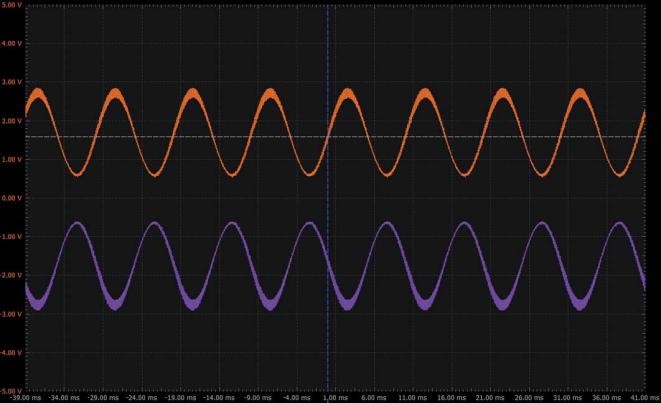Click the -1.00 V vertical axis label

pyautogui.click(x=11, y=237)
